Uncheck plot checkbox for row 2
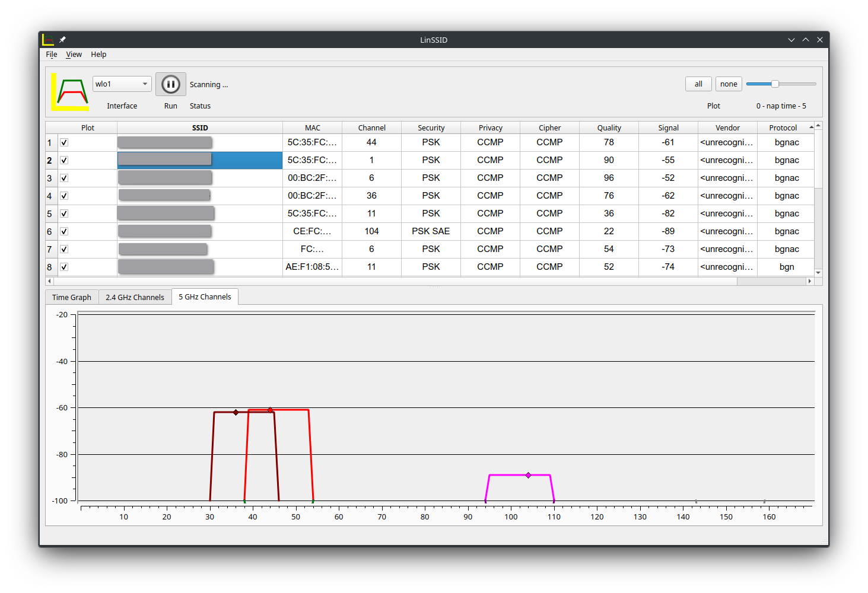This screenshot has height=593, width=868. pyautogui.click(x=64, y=160)
